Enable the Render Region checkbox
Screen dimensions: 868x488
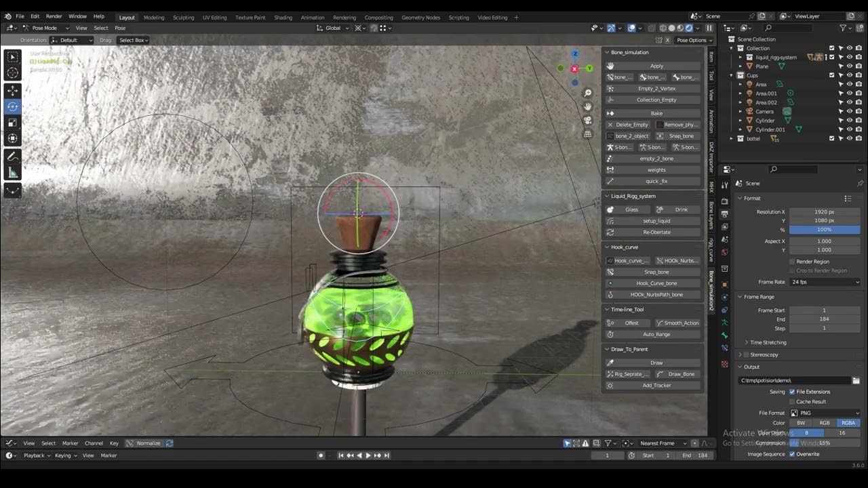792,262
